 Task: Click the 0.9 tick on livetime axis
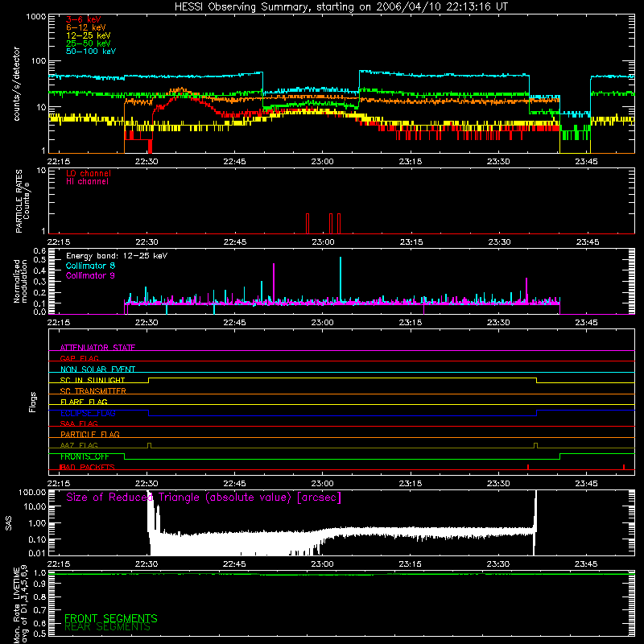(39, 584)
